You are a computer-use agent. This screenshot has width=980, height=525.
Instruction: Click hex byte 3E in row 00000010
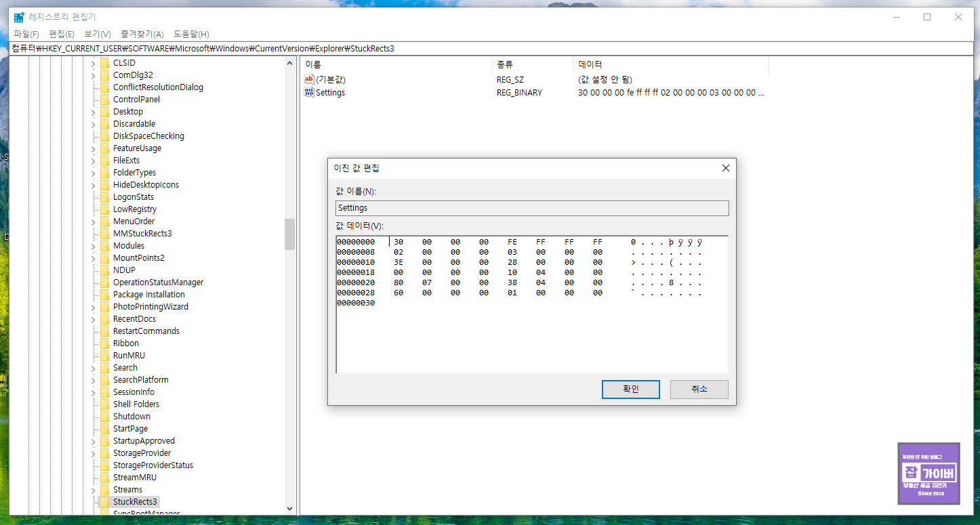coord(399,262)
